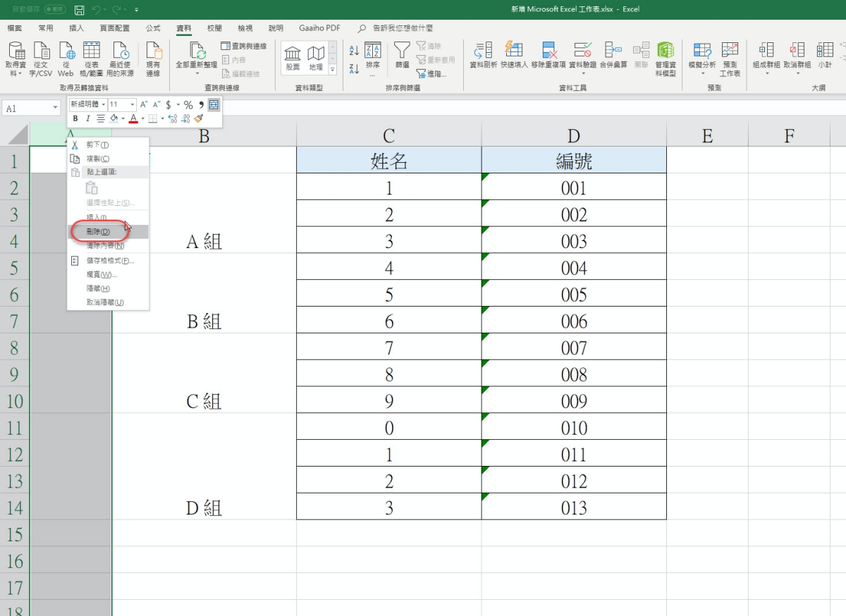Sort ascending with the A-to-Z icon

click(x=354, y=50)
